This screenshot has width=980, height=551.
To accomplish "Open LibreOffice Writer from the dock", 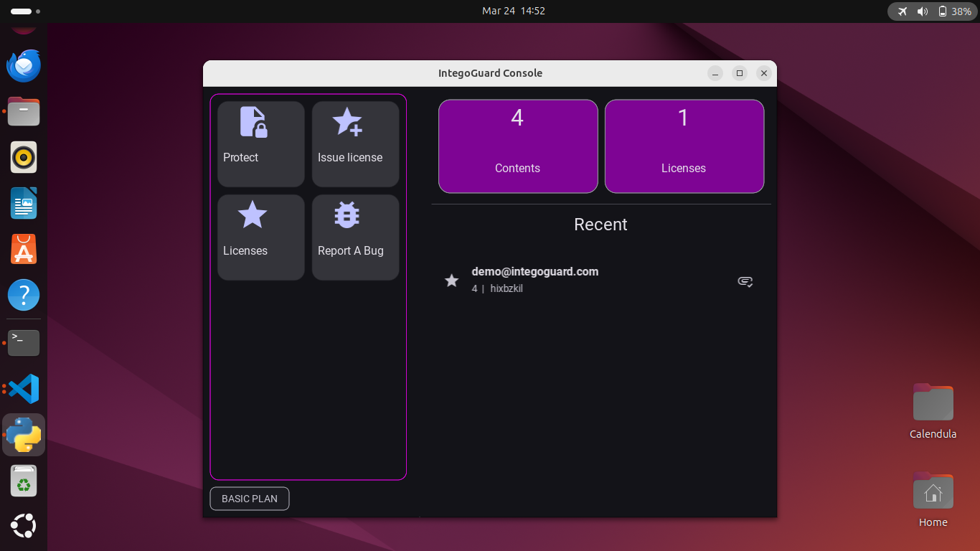I will [x=24, y=203].
